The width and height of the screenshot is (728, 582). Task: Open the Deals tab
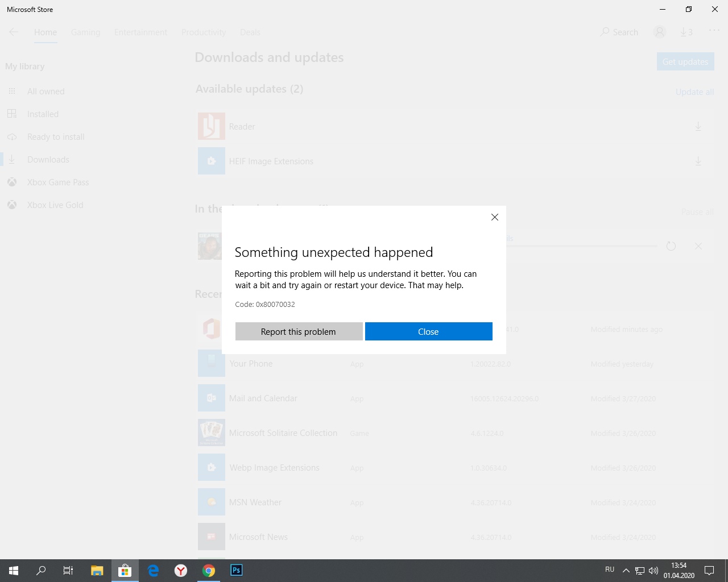250,32
